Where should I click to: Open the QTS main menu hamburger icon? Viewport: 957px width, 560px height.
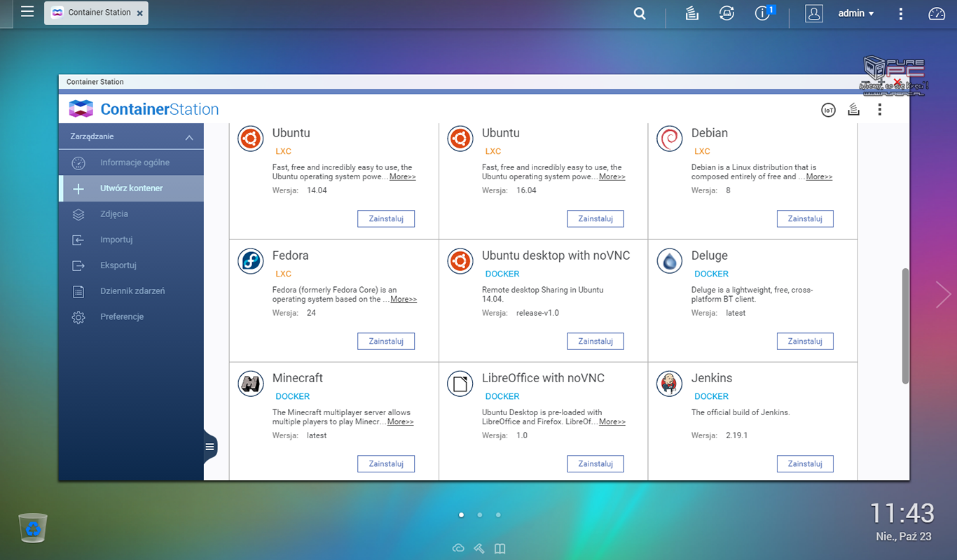27,12
